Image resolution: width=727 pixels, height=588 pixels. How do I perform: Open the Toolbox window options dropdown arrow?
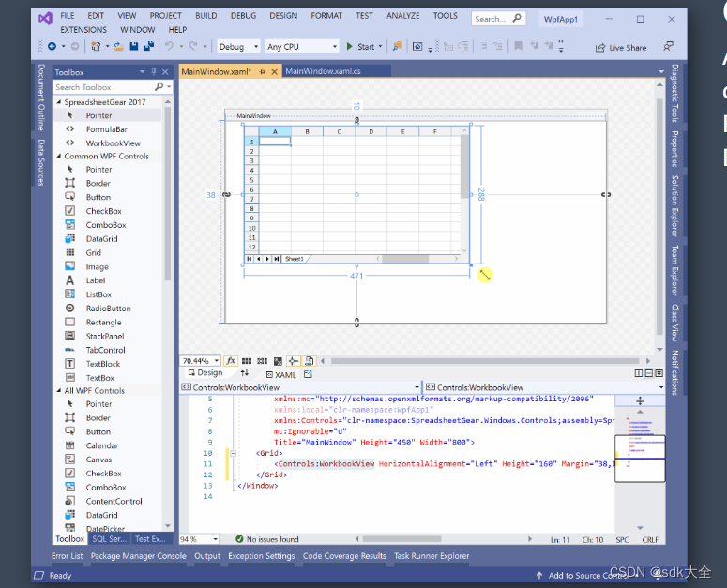point(143,72)
